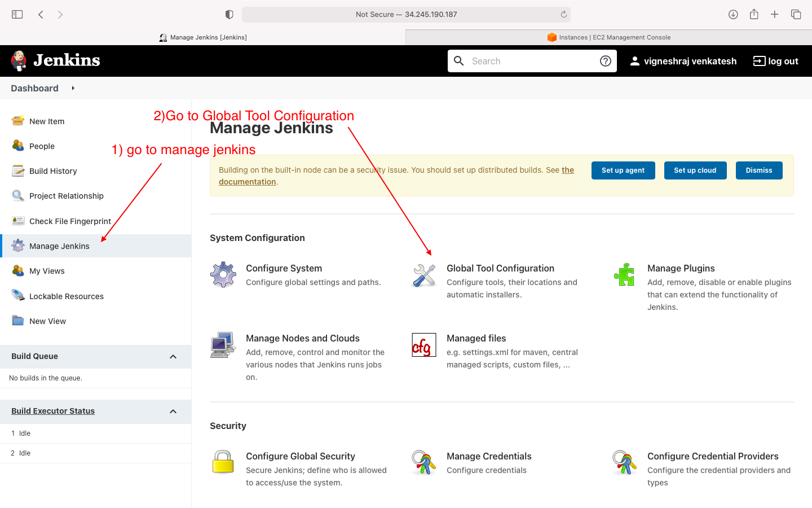Image resolution: width=812 pixels, height=508 pixels.
Task: Click the Safari privacy shield icon
Action: pos(229,14)
